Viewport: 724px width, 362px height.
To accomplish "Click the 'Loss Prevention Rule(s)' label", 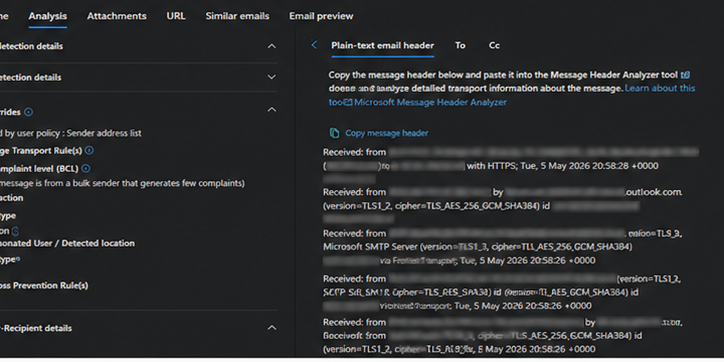I will click(44, 285).
